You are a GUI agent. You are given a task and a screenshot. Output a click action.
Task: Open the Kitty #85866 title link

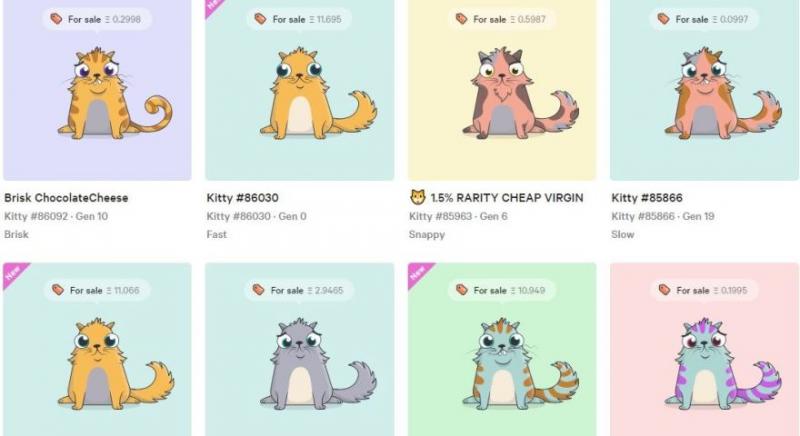(x=647, y=198)
